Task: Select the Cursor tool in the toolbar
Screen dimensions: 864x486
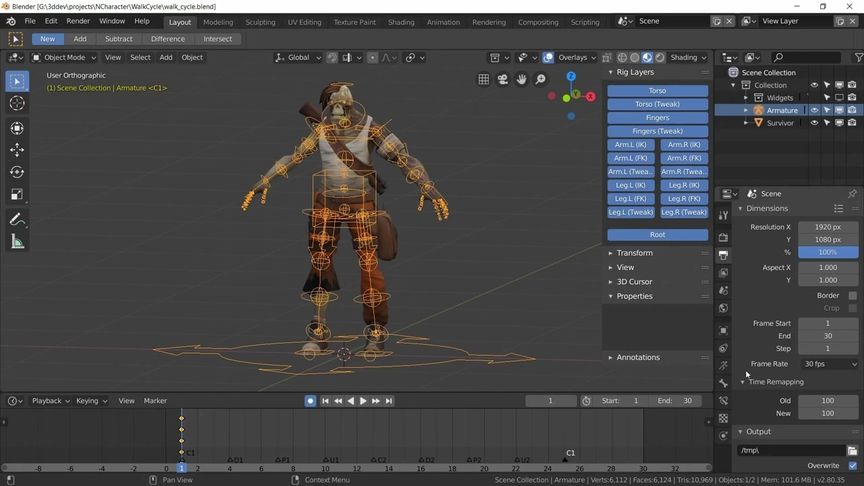Action: coord(17,103)
